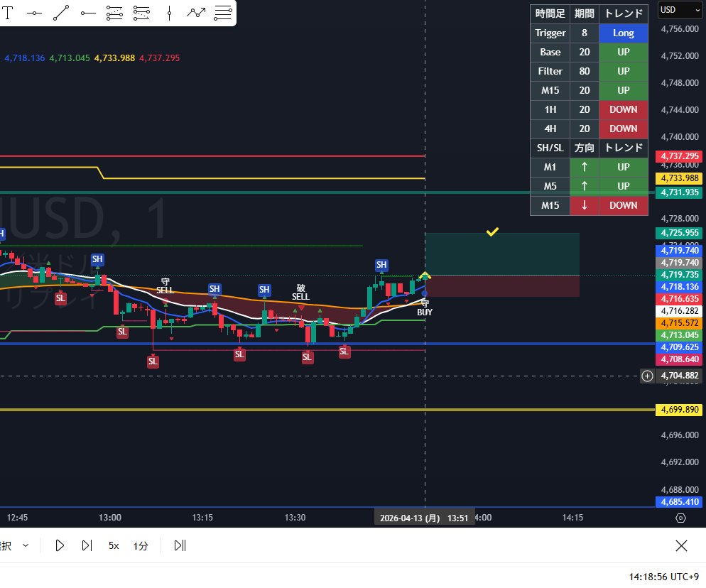Click the 方向 header cell
Image resolution: width=706 pixels, height=588 pixels.
(x=585, y=148)
